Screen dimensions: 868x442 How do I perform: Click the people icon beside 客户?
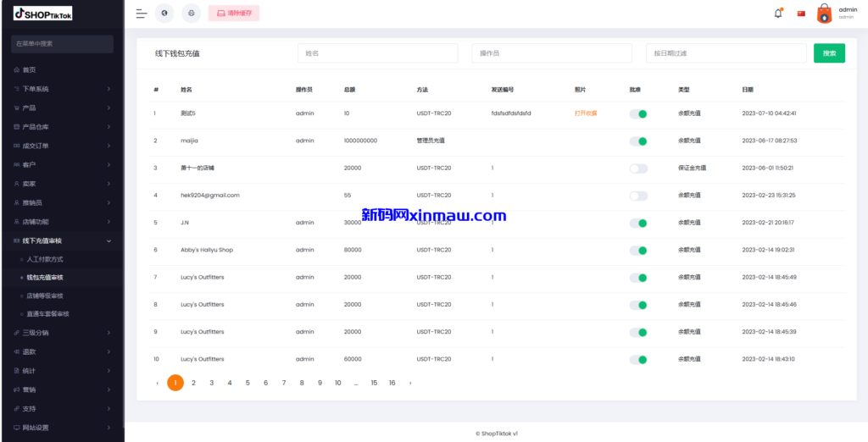pos(17,165)
